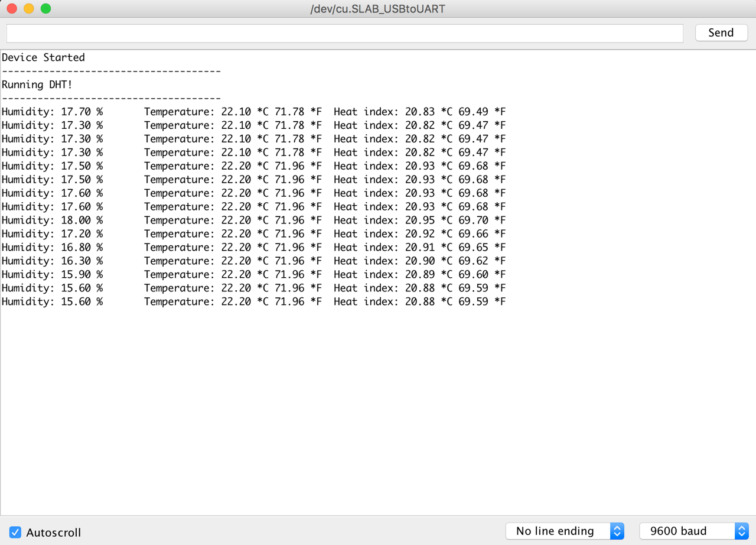Click the /dev/cu.SLAB_USBtoUART window title

[x=377, y=9]
